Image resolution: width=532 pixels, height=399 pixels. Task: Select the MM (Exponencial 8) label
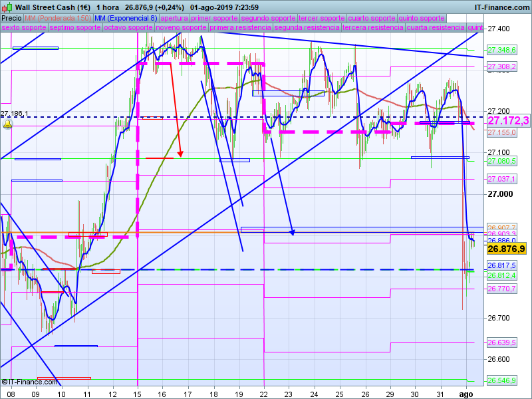pyautogui.click(x=126, y=18)
